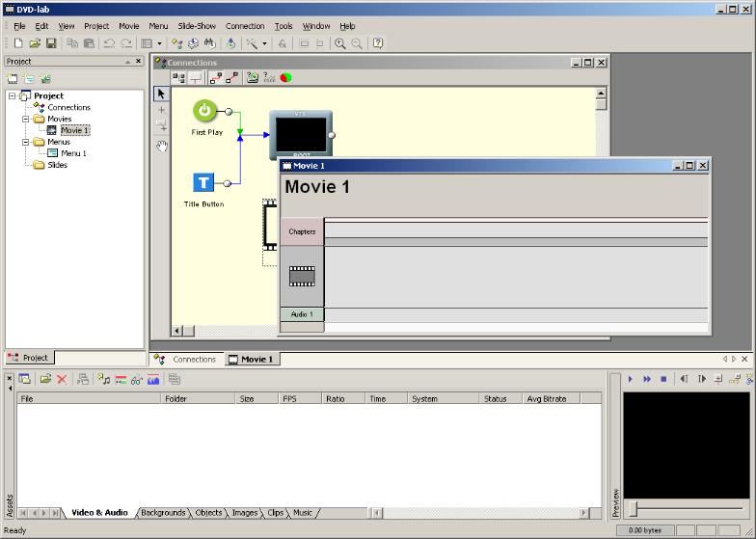756x539 pixels.
Task: Open the Slide-Show menu
Action: point(197,26)
